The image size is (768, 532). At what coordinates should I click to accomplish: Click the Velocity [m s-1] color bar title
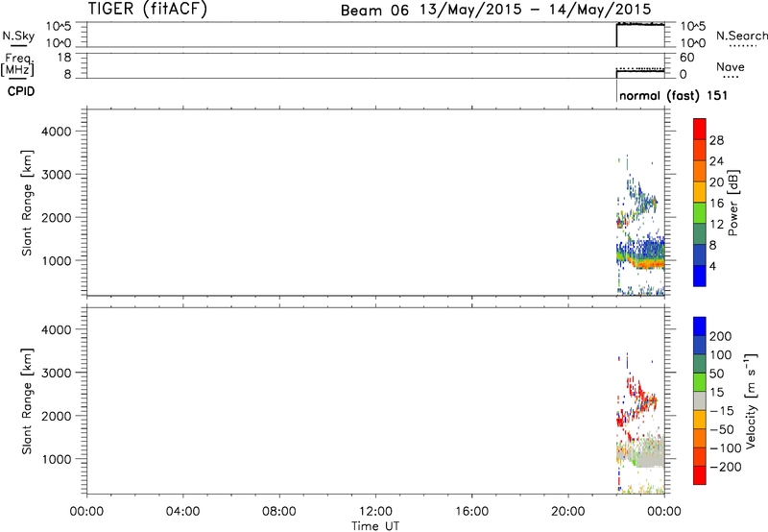pyautogui.click(x=752, y=400)
